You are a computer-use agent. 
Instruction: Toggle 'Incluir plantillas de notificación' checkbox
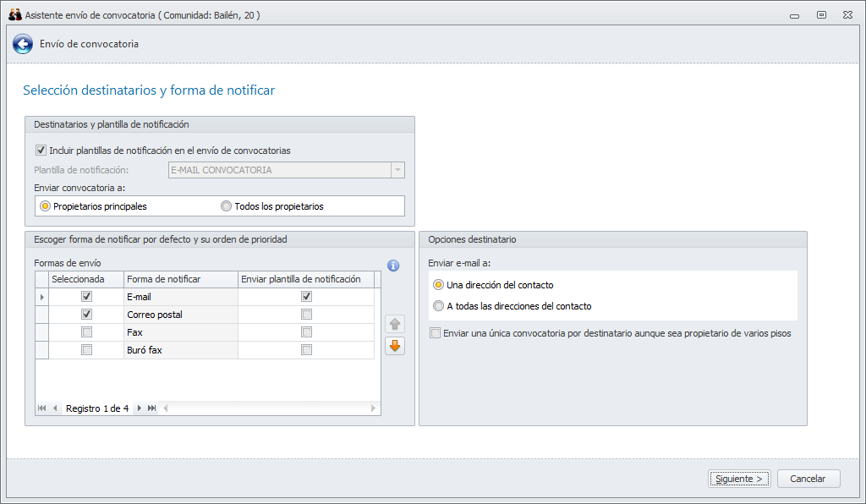(41, 151)
